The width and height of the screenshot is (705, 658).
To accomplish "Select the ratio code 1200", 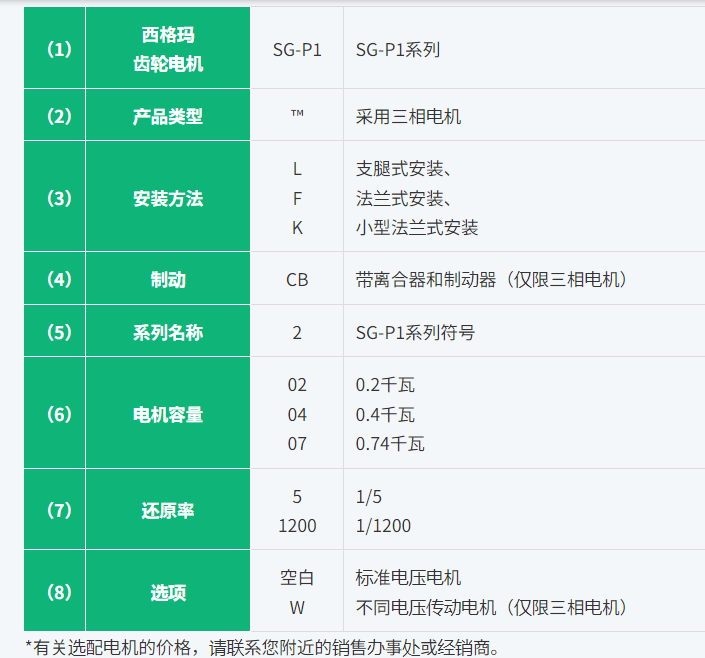I will (x=297, y=526).
